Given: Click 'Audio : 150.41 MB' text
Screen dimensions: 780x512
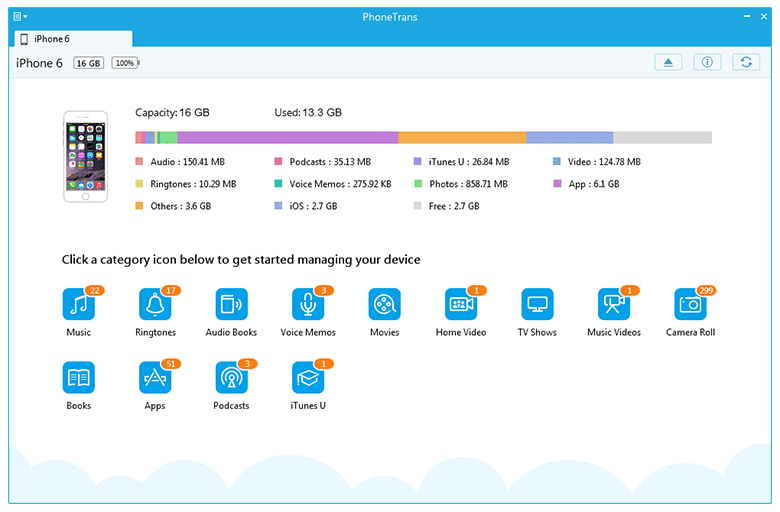Looking at the screenshot, I should tap(188, 162).
